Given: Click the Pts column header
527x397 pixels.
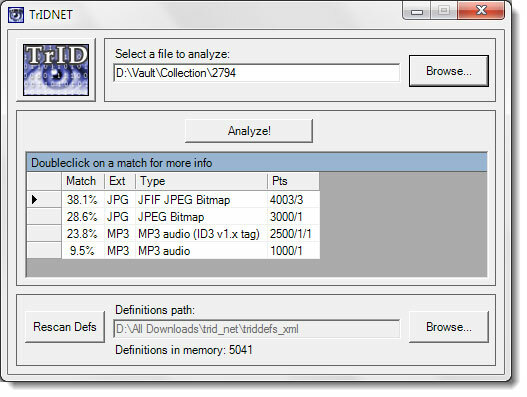Looking at the screenshot, I should pyautogui.click(x=293, y=181).
